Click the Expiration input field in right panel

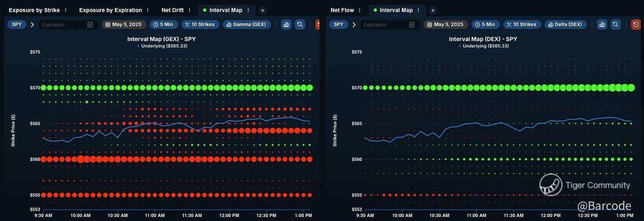(384, 25)
